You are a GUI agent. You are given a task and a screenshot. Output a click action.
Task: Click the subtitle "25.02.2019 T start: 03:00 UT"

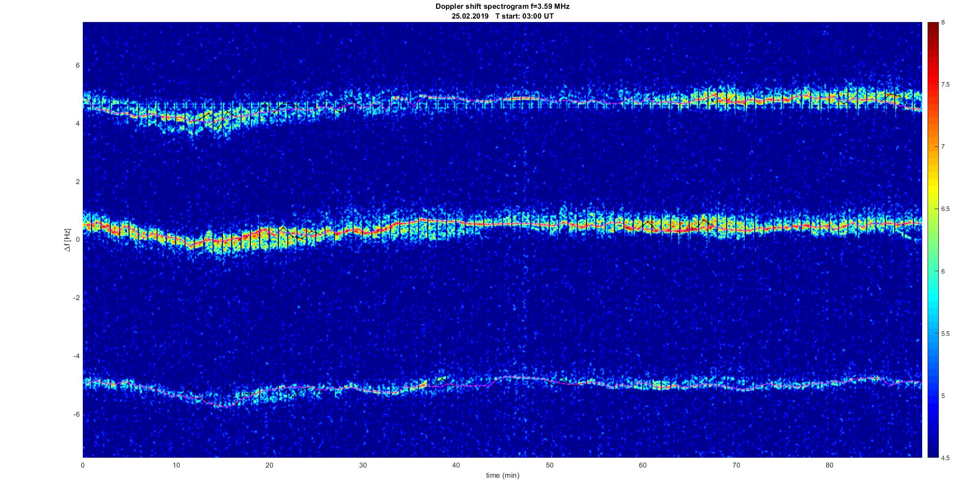pyautogui.click(x=502, y=16)
